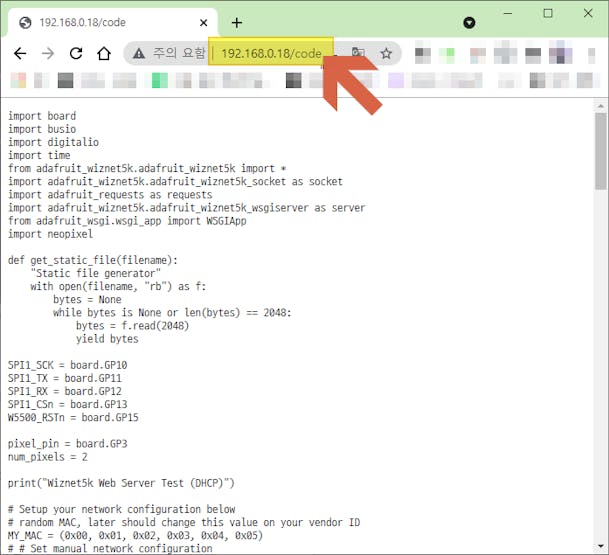Click the line 'import neopixel'
This screenshot has width=609, height=555.
point(50,234)
